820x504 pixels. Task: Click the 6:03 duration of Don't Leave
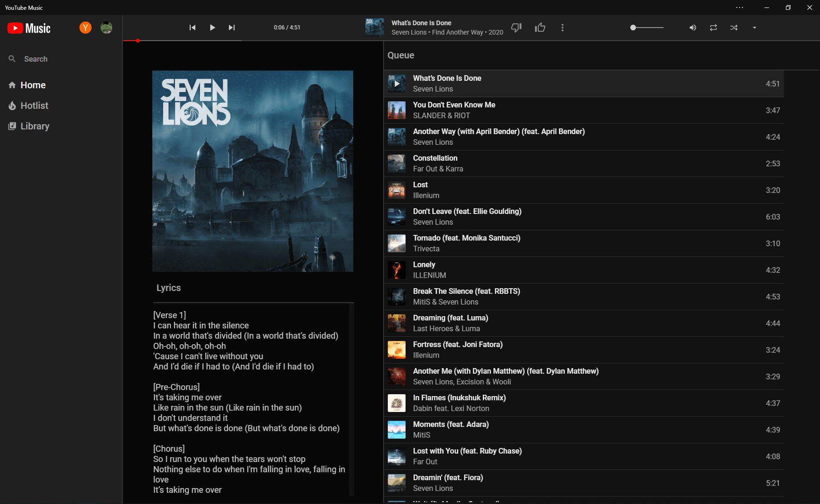[x=773, y=217]
